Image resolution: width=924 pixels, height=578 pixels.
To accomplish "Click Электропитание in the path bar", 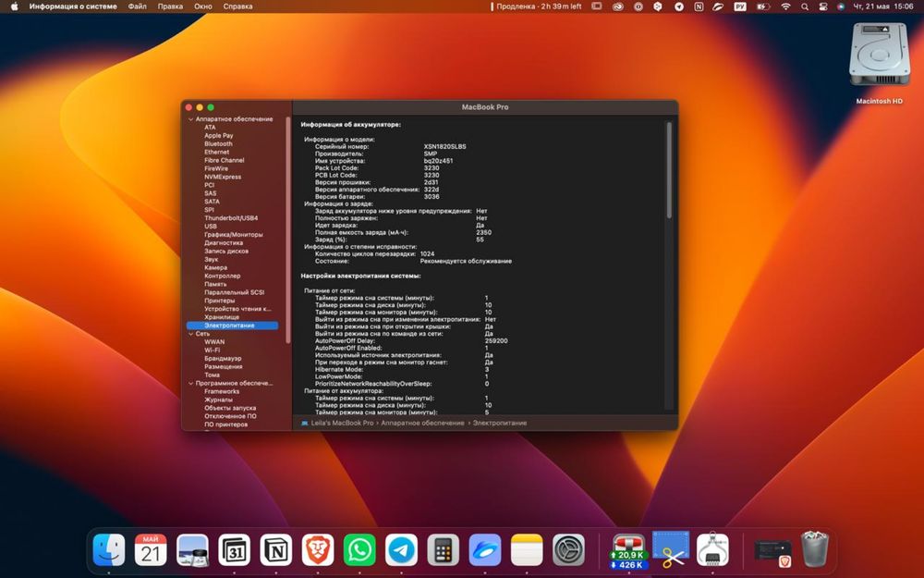I will 500,423.
